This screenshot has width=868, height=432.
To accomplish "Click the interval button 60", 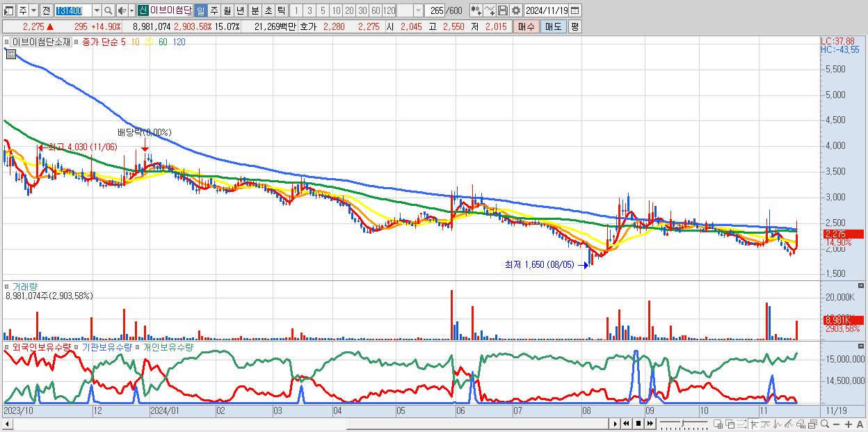I will [376, 10].
